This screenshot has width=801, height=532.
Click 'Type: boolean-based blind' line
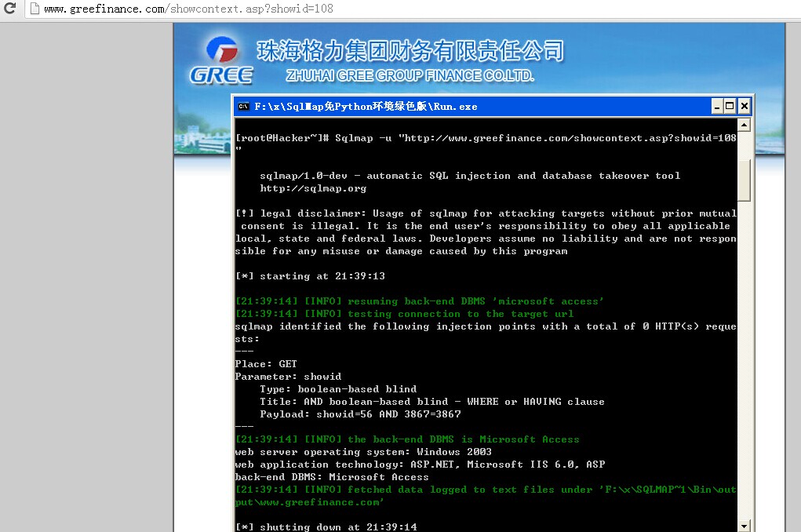click(x=338, y=389)
